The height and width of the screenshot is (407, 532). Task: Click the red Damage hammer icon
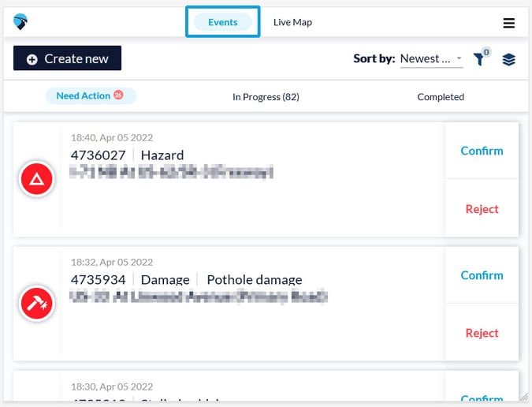tap(36, 304)
